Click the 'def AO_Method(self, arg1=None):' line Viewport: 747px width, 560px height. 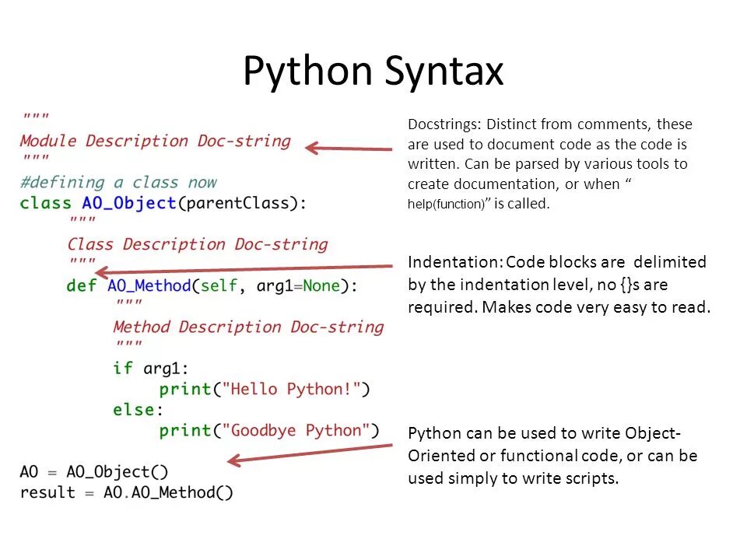point(212,285)
